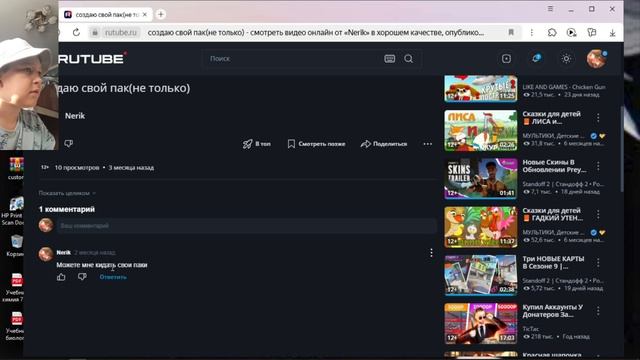Image resolution: width=640 pixels, height=360 pixels.
Task: Click the upload video plus icon
Action: coord(506,59)
